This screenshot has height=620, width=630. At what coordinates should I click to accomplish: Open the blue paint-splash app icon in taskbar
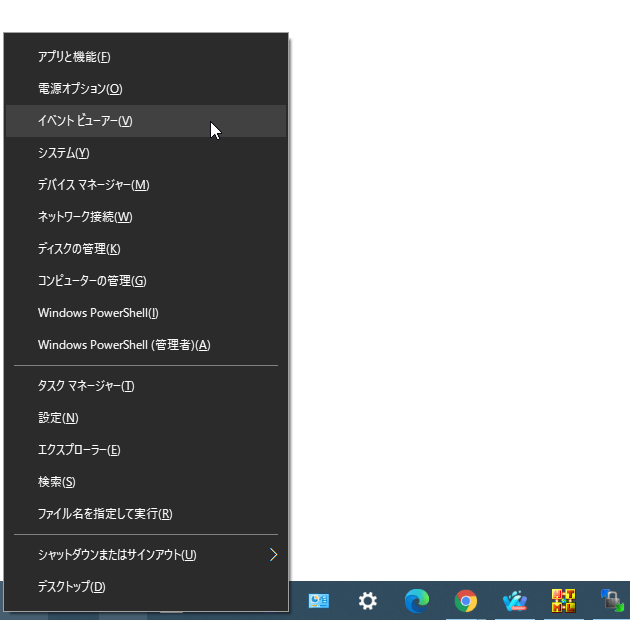(x=515, y=601)
